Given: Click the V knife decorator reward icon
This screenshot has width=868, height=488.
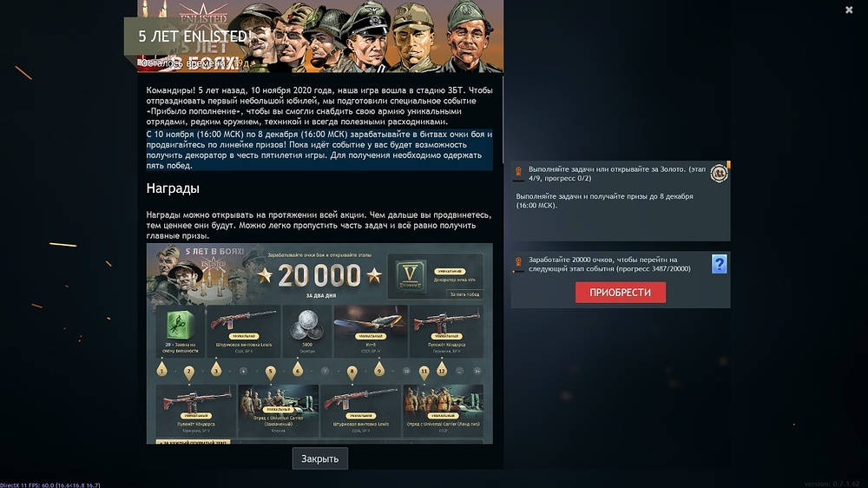Looking at the screenshot, I should (410, 274).
